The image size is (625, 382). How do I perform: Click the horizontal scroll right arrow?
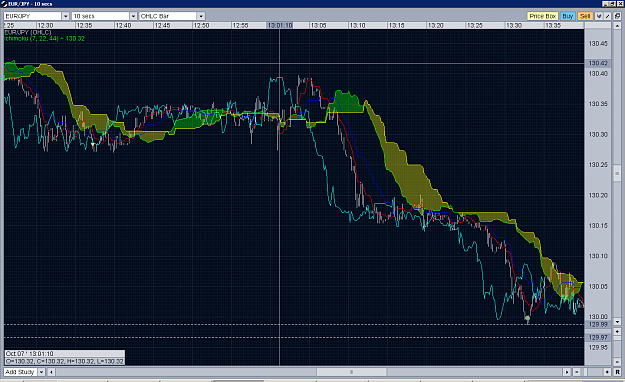point(567,372)
